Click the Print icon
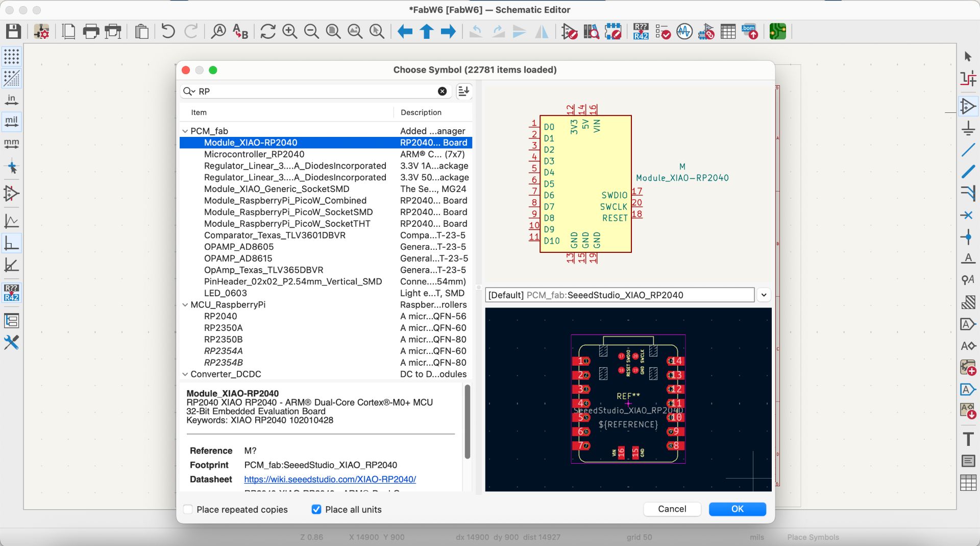 [x=91, y=32]
